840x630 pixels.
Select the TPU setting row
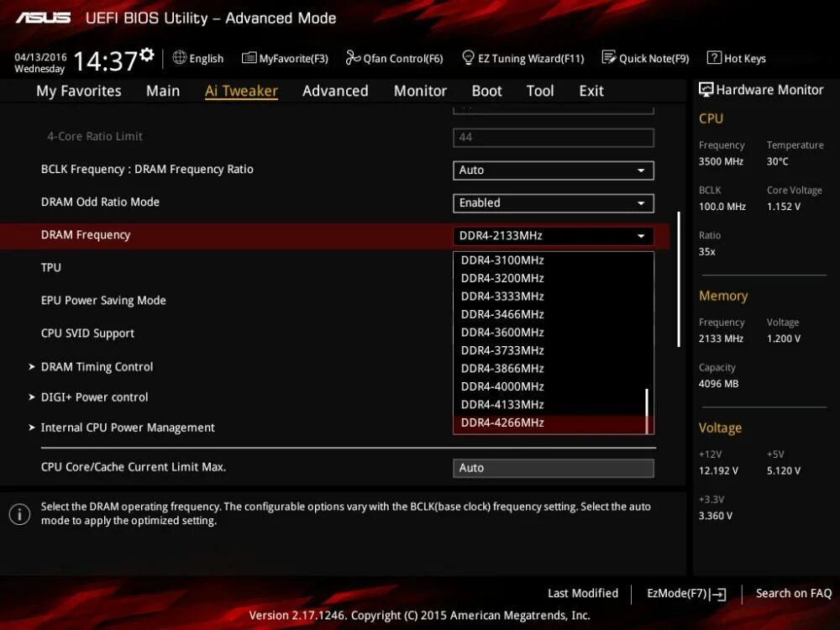51,268
